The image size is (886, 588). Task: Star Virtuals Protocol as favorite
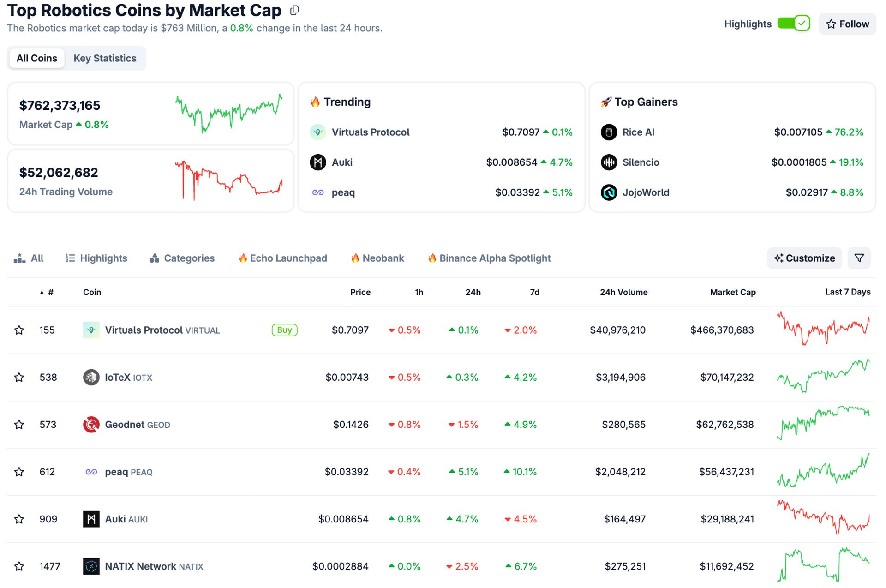pyautogui.click(x=19, y=330)
